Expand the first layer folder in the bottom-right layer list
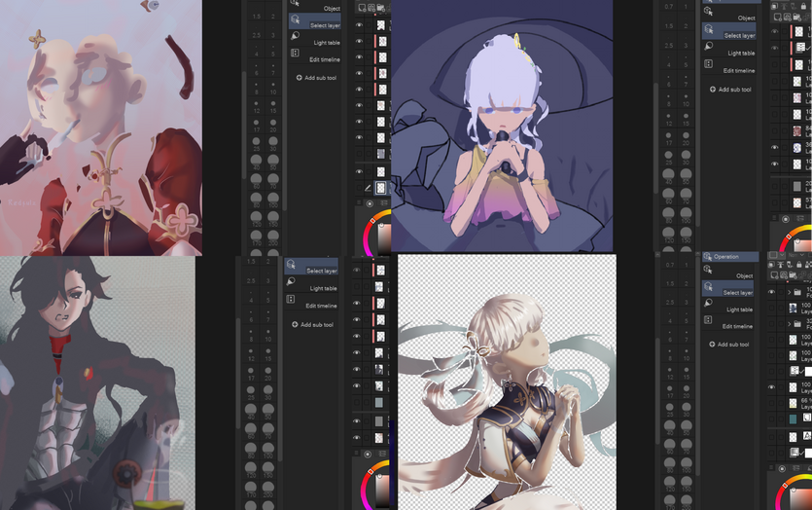The height and width of the screenshot is (510, 812). [x=789, y=292]
